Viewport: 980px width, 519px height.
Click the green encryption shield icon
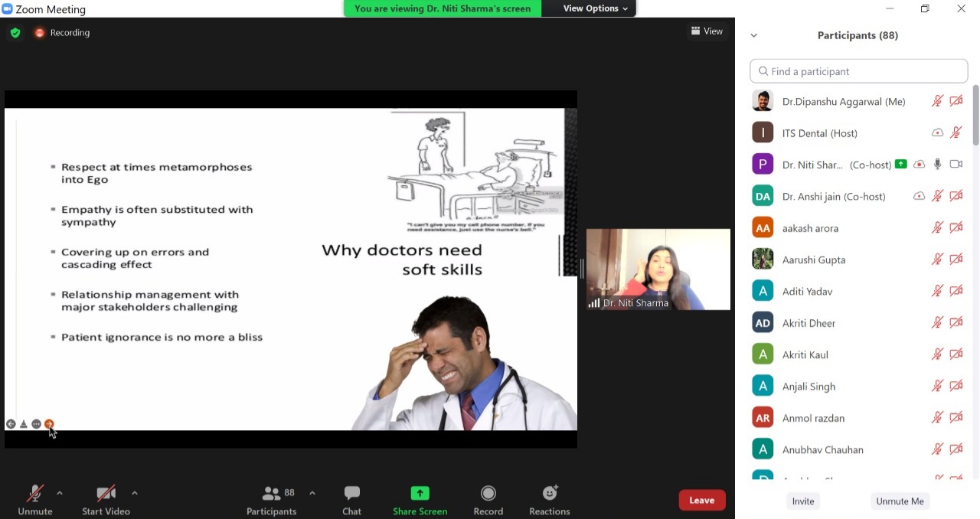pyautogui.click(x=15, y=33)
